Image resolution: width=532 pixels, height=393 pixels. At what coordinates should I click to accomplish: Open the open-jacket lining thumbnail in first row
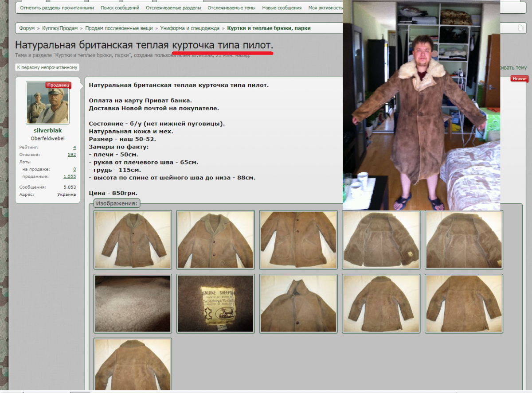click(381, 240)
